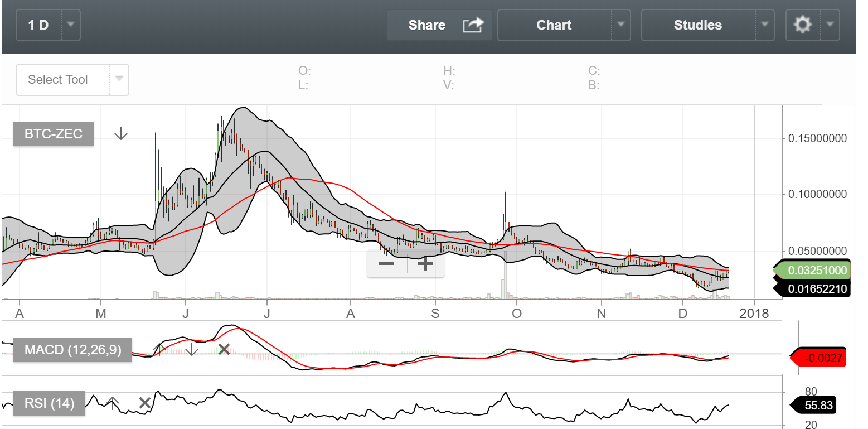868x429 pixels.
Task: Click the D date axis label
Action: pyautogui.click(x=682, y=313)
